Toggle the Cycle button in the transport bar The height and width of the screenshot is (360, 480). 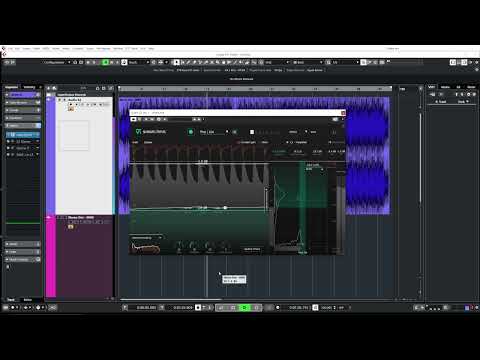221,308
